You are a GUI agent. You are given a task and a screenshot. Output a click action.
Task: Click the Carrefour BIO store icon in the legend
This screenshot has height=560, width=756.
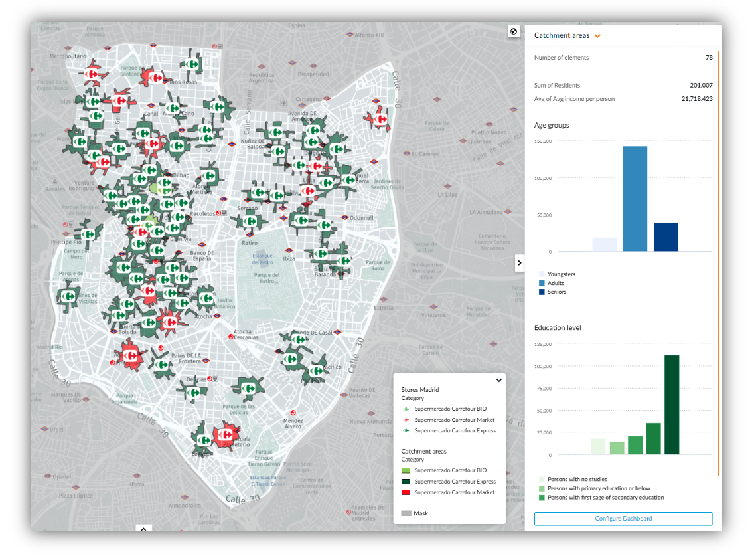(406, 409)
